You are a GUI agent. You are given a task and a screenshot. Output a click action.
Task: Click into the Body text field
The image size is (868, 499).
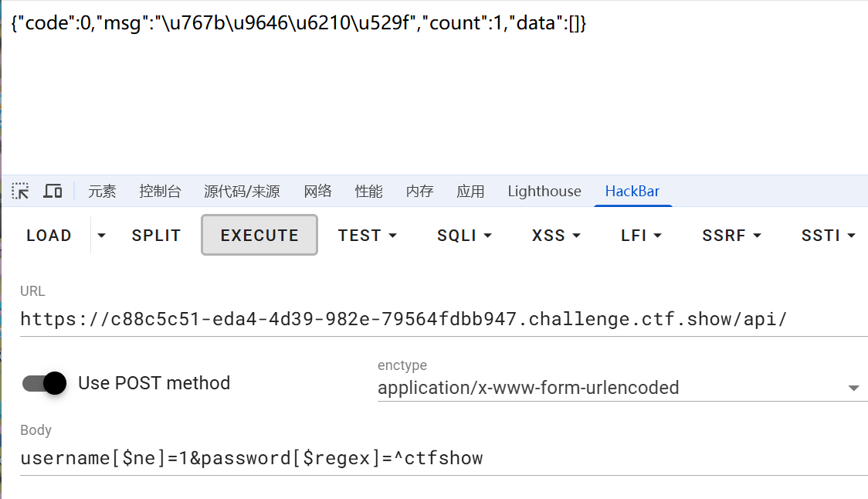pyautogui.click(x=444, y=459)
